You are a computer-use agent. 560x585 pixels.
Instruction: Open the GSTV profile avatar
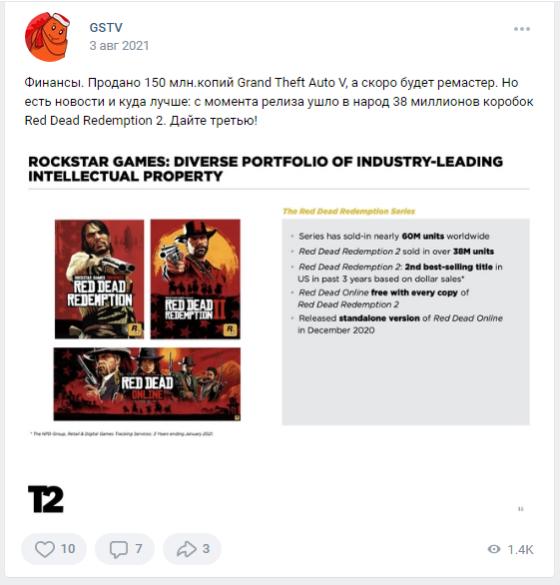(47, 37)
